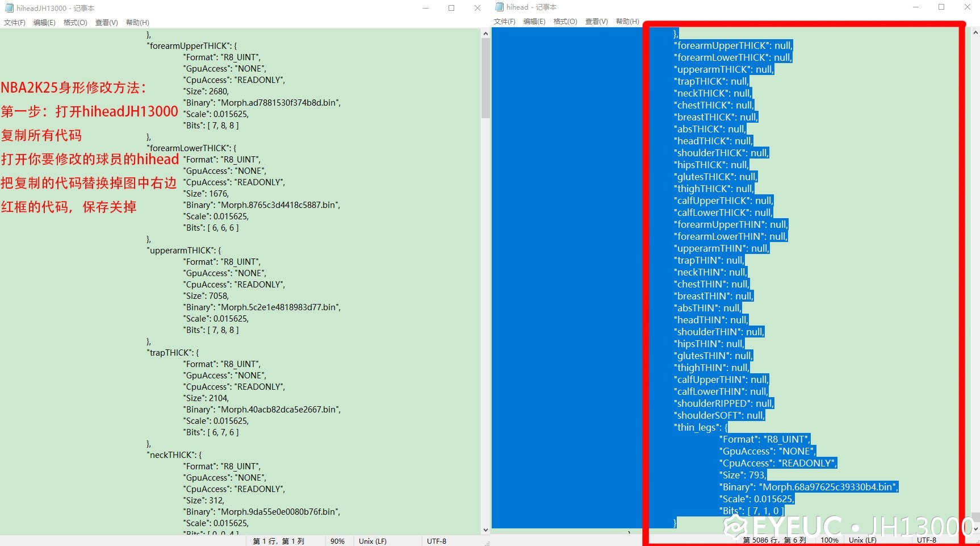
Task: Open 编辑(E) menu in hihead Notepad window
Action: [534, 22]
